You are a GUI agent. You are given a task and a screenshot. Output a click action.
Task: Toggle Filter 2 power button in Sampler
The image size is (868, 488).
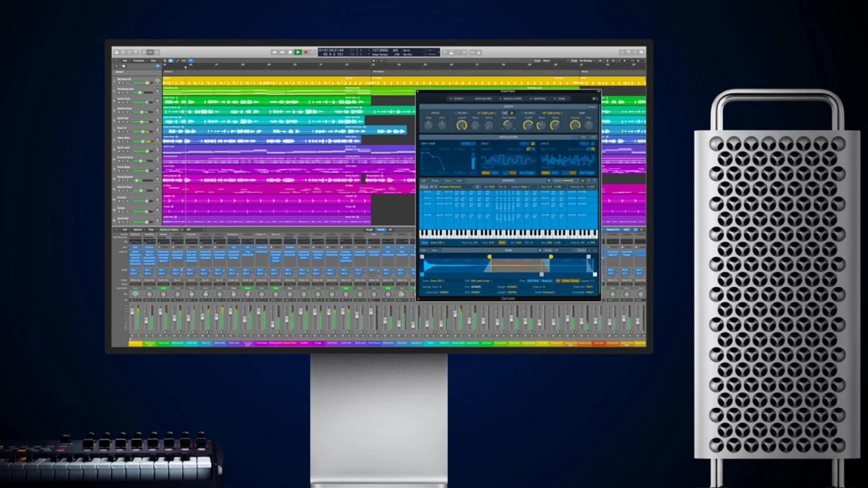tap(522, 113)
